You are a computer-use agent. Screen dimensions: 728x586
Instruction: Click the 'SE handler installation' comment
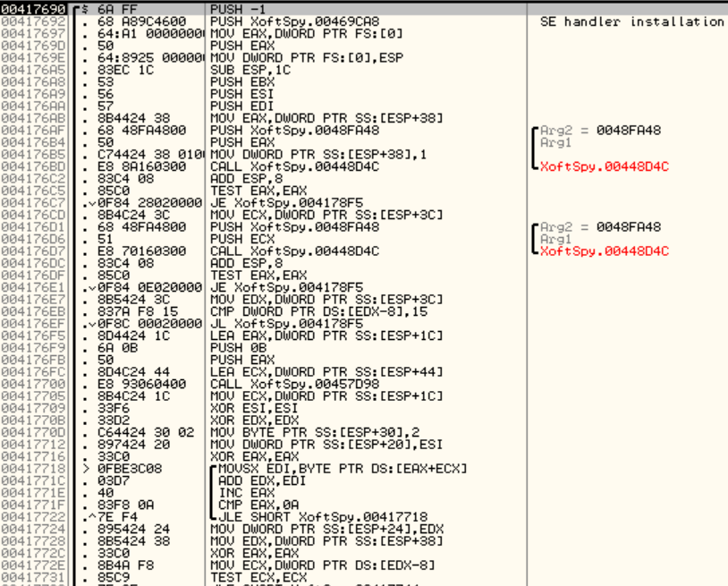pyautogui.click(x=632, y=21)
